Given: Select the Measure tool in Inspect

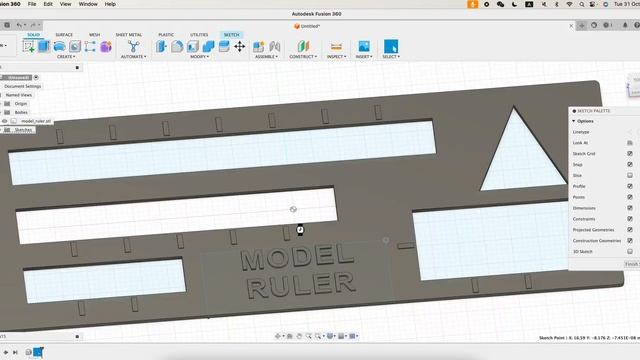Looking at the screenshot, I should coord(336,46).
